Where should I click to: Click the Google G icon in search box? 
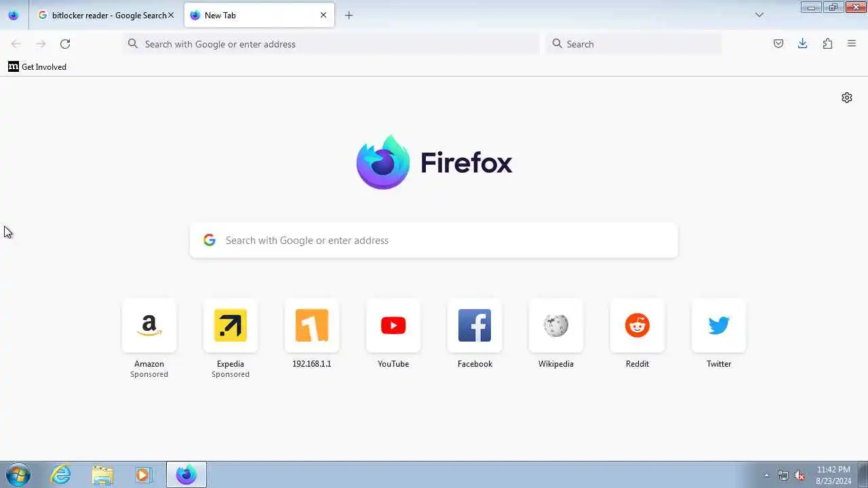pos(210,240)
